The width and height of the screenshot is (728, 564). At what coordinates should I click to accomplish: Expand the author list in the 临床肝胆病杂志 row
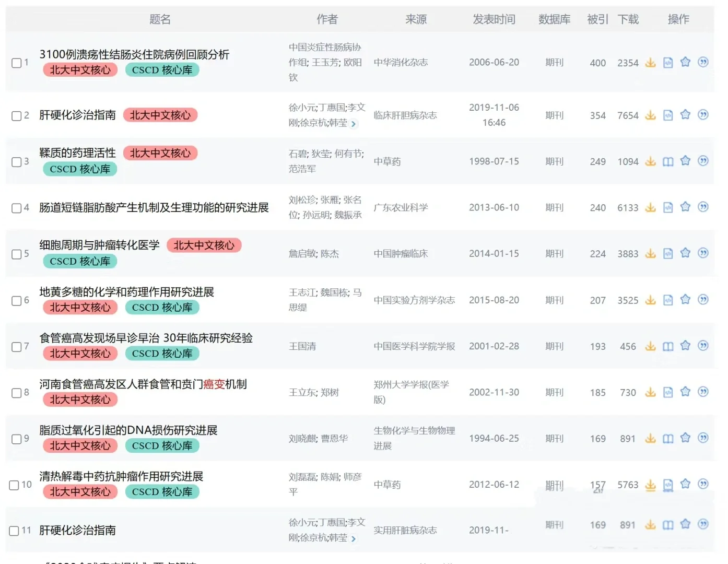click(354, 124)
